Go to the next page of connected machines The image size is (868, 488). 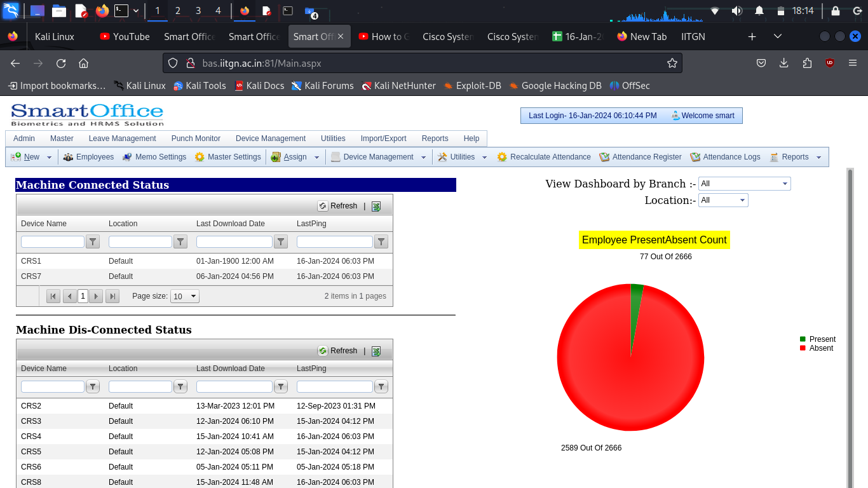pyautogui.click(x=96, y=296)
